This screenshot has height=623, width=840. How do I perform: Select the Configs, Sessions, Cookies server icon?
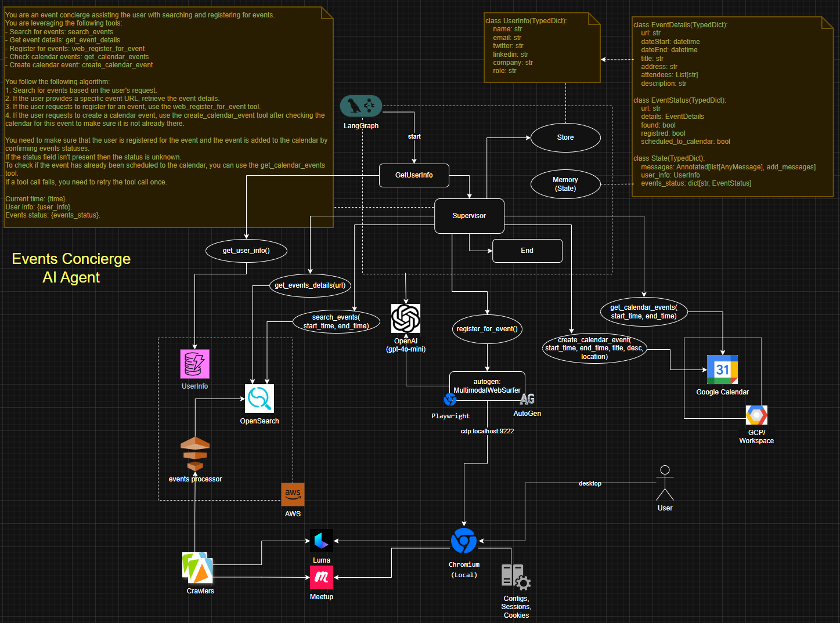[x=516, y=577]
